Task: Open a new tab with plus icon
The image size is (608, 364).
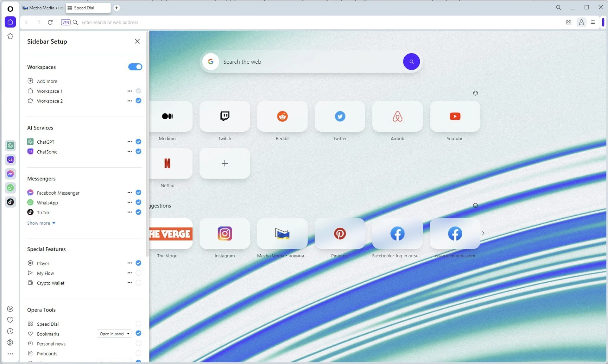Action: 117,8
